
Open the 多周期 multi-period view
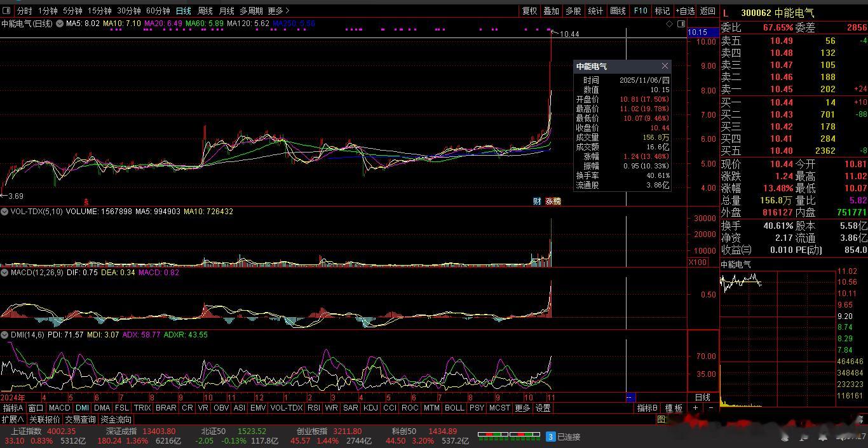251,11
